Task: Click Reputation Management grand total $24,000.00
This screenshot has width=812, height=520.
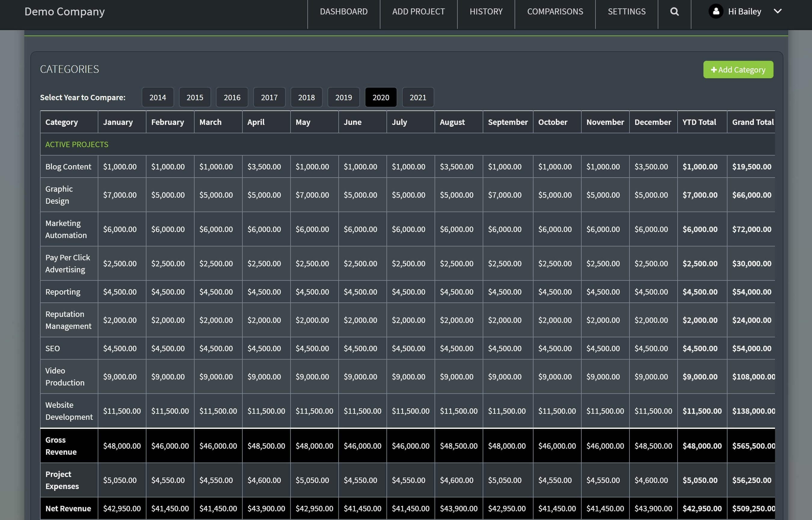Action: click(751, 320)
